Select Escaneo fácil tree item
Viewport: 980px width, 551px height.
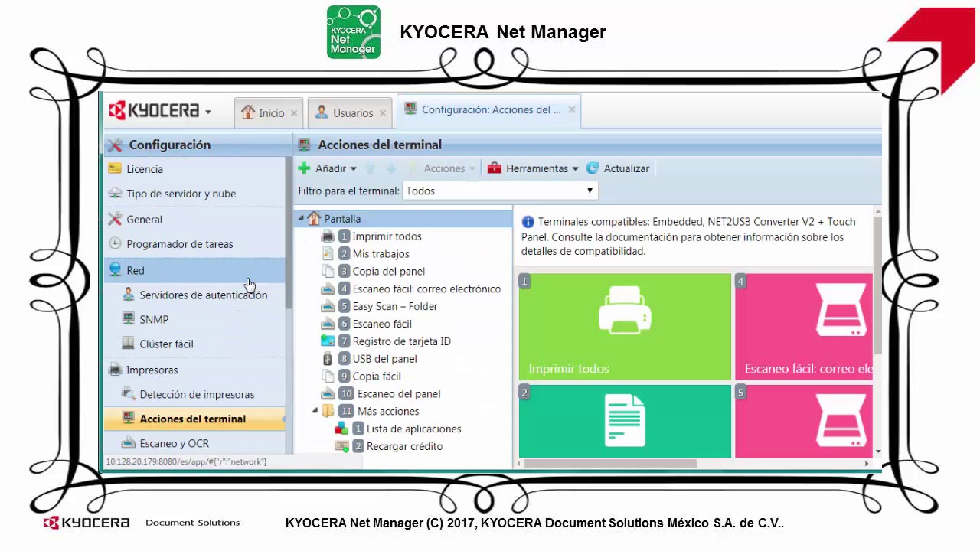point(382,324)
